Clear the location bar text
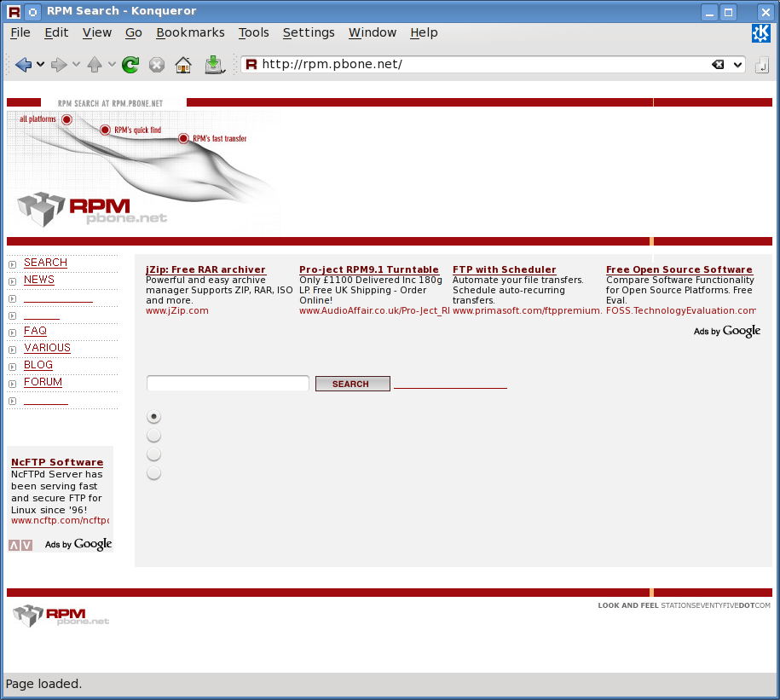The height and width of the screenshot is (700, 780). 719,65
